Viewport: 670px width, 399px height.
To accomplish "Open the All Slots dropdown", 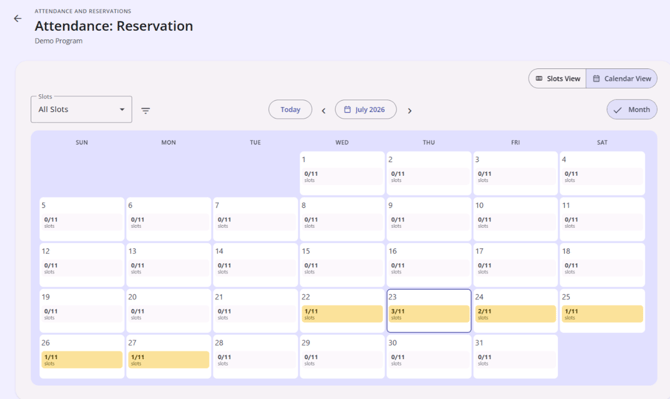I will (81, 109).
